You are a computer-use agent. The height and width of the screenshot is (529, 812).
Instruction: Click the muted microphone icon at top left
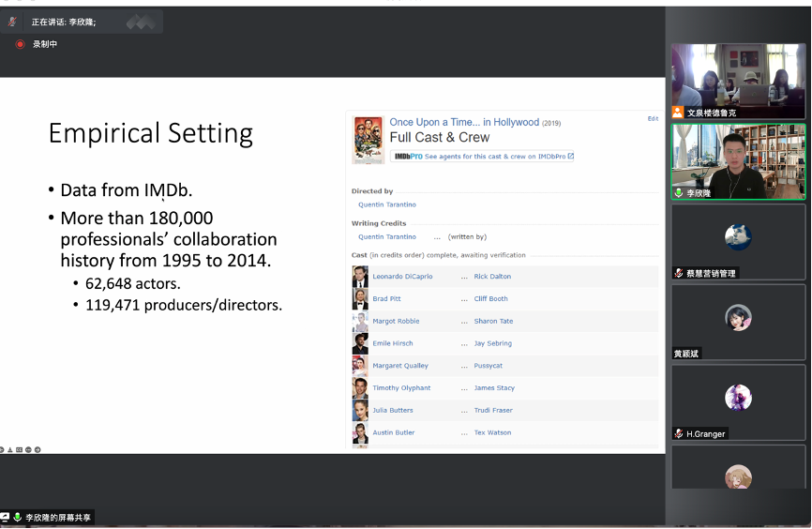click(13, 22)
